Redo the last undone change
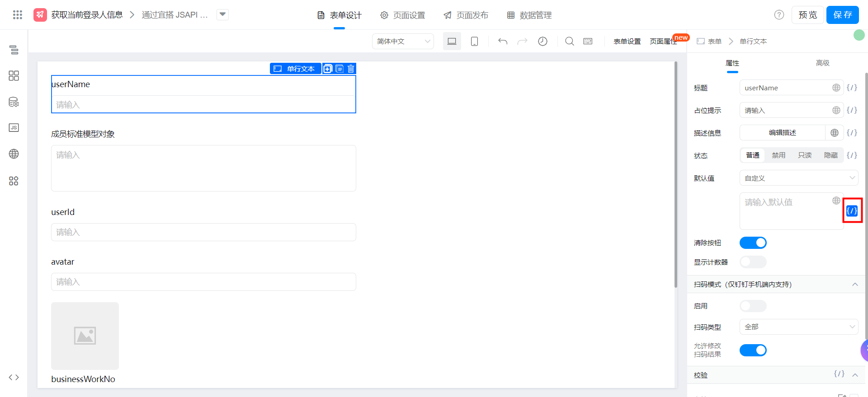The height and width of the screenshot is (397, 868). [x=522, y=41]
